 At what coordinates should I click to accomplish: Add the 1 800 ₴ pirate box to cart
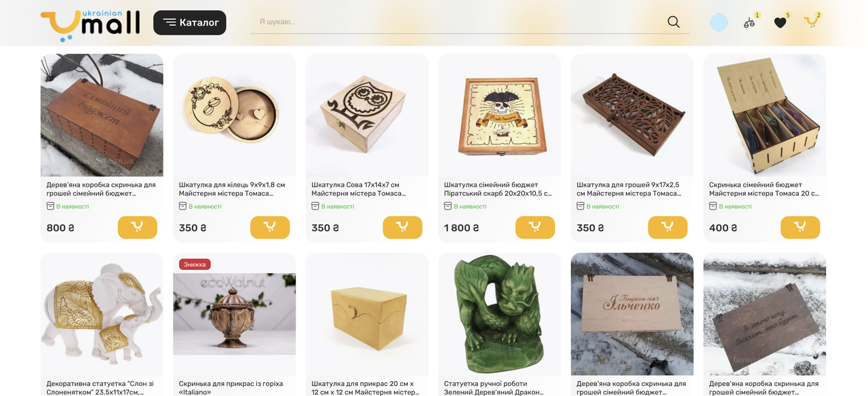pyautogui.click(x=535, y=227)
